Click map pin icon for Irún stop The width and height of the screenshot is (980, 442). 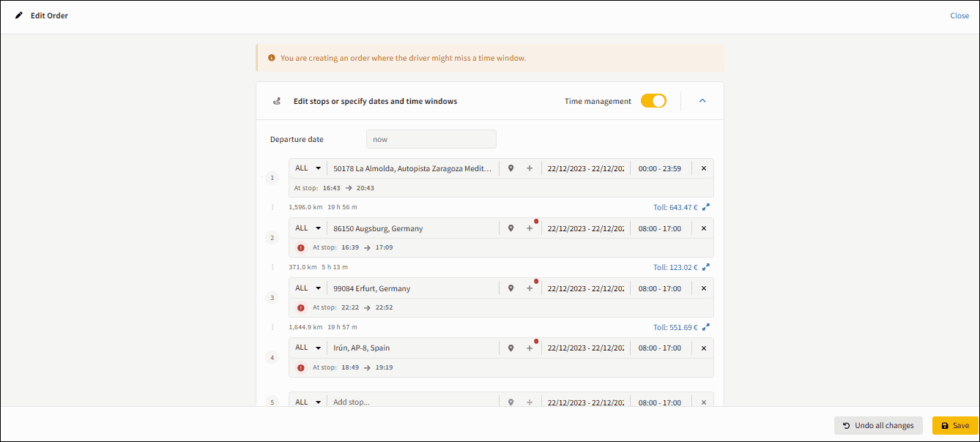pos(511,348)
